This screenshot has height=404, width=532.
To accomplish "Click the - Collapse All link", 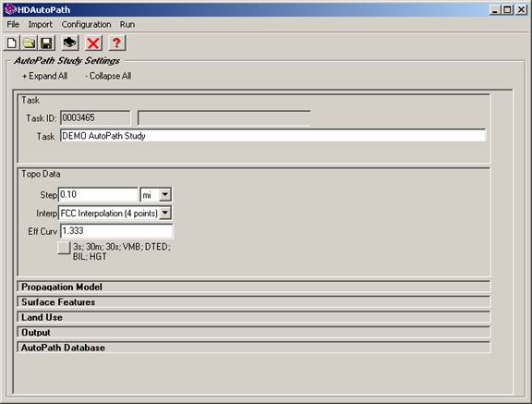I will 108,76.
